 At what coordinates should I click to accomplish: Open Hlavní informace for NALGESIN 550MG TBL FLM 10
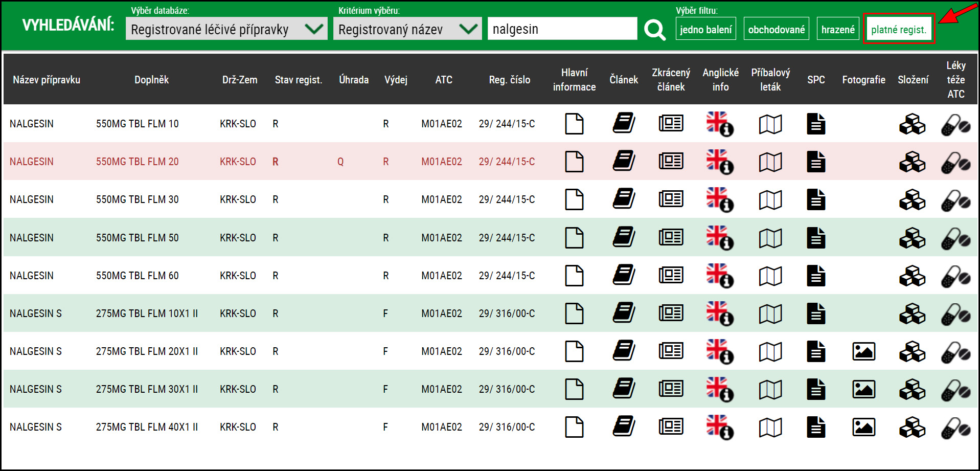tap(574, 124)
